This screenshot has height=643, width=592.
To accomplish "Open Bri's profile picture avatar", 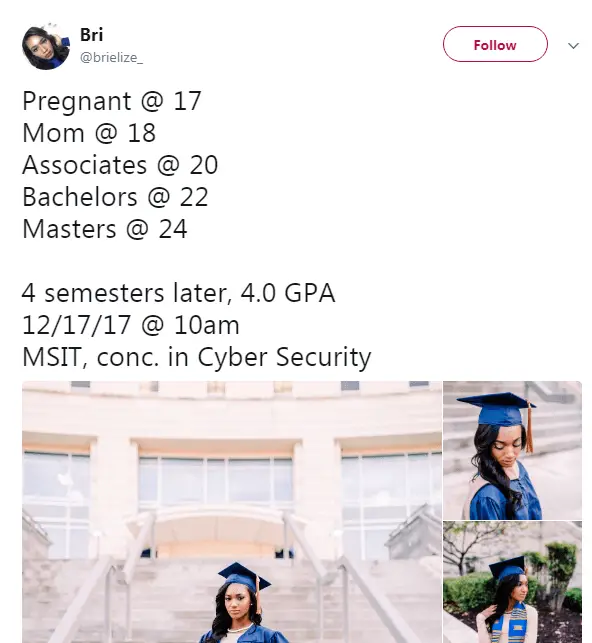I will point(46,46).
